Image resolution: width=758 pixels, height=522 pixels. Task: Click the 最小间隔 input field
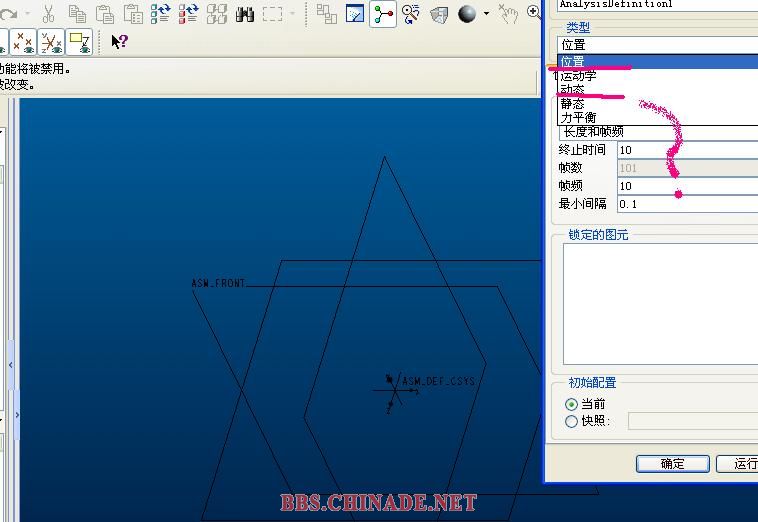pyautogui.click(x=687, y=204)
